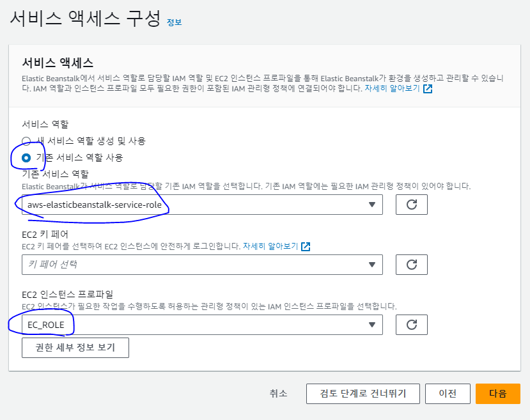
Task: Click the 기존 서비스 역할 field label
Action: 55,174
